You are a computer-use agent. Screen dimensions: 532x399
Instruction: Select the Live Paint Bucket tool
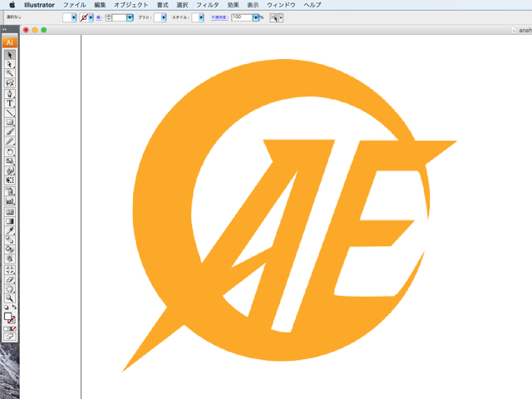[x=9, y=249]
